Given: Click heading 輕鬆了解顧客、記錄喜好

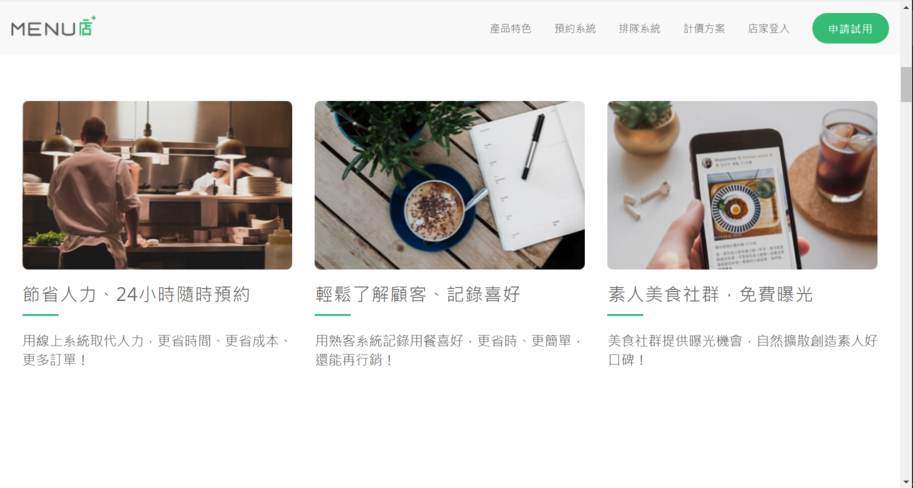Looking at the screenshot, I should pos(417,295).
